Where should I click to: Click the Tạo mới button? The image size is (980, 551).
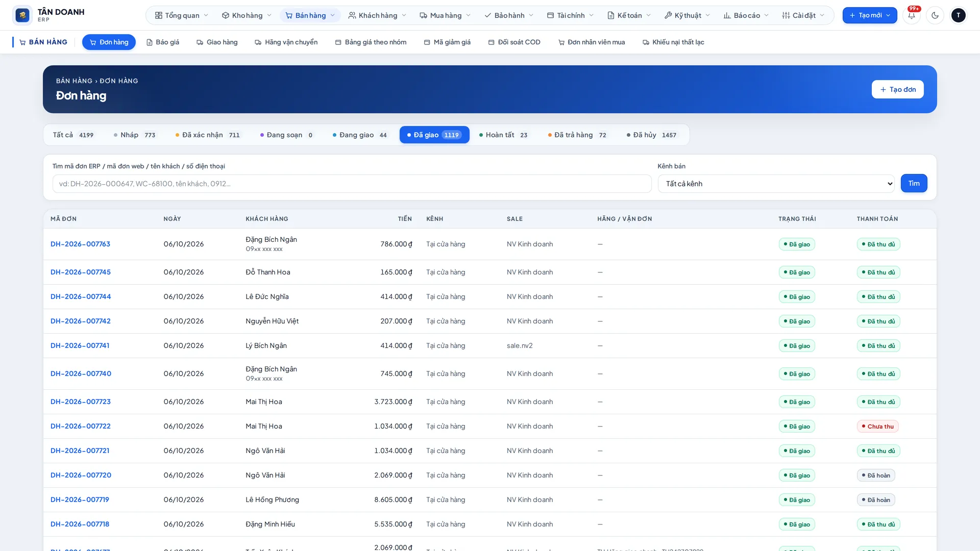(870, 15)
